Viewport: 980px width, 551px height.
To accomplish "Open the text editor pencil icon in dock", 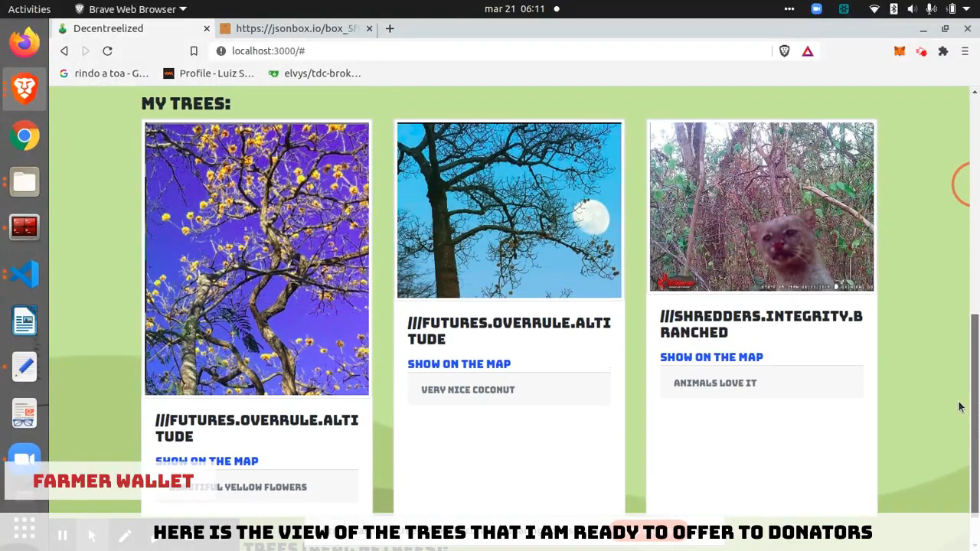I will point(24,367).
